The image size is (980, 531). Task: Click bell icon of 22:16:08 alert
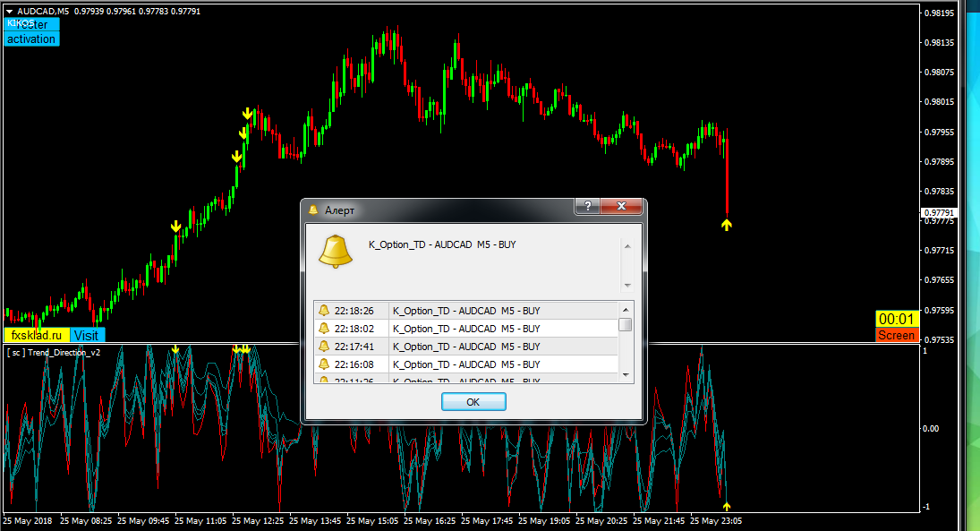[324, 364]
